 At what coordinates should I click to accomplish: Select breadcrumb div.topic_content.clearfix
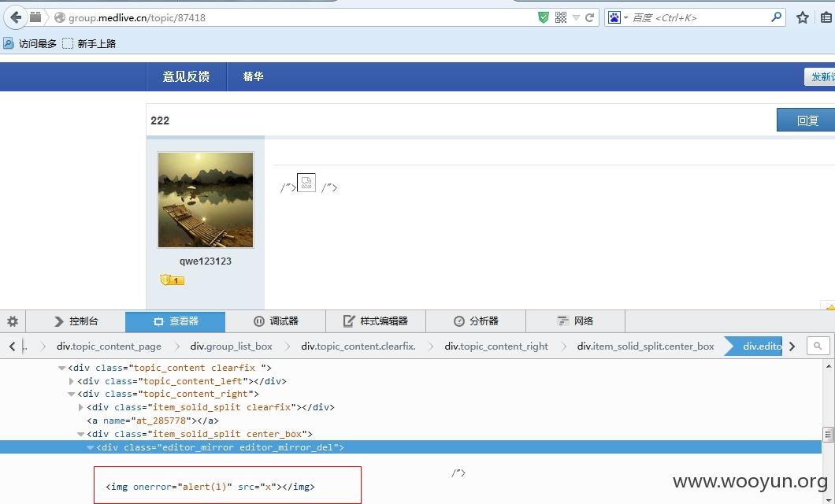click(x=358, y=346)
